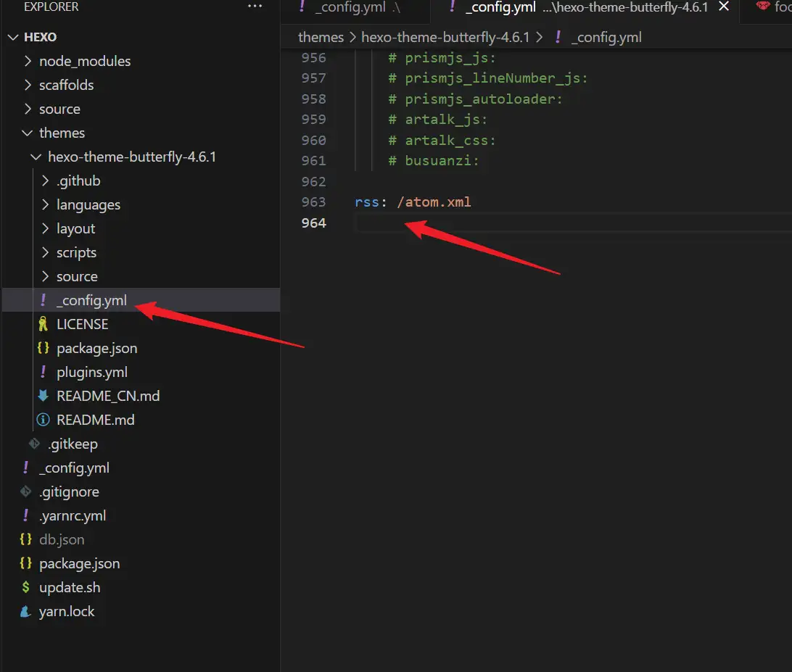Viewport: 792px width, 672px height.
Task: Collapse the hexo-theme-butterfly-4.6.1 folder
Action: (x=36, y=157)
